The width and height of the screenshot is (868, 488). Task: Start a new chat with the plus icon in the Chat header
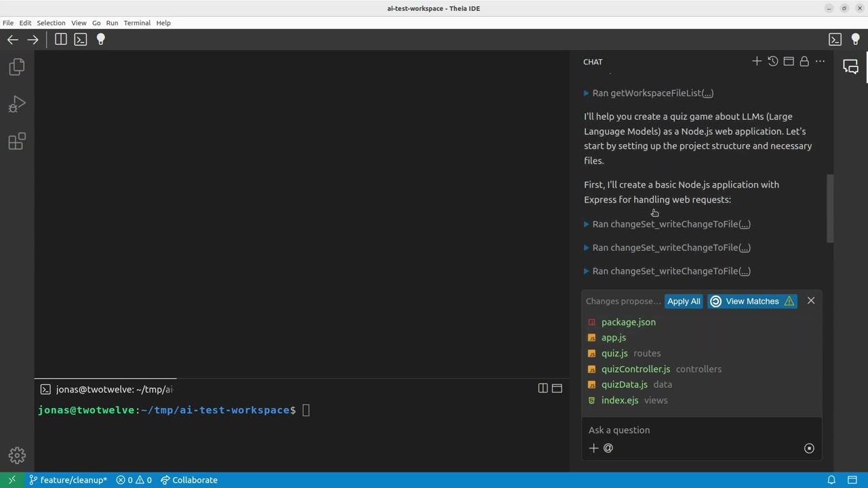point(757,62)
